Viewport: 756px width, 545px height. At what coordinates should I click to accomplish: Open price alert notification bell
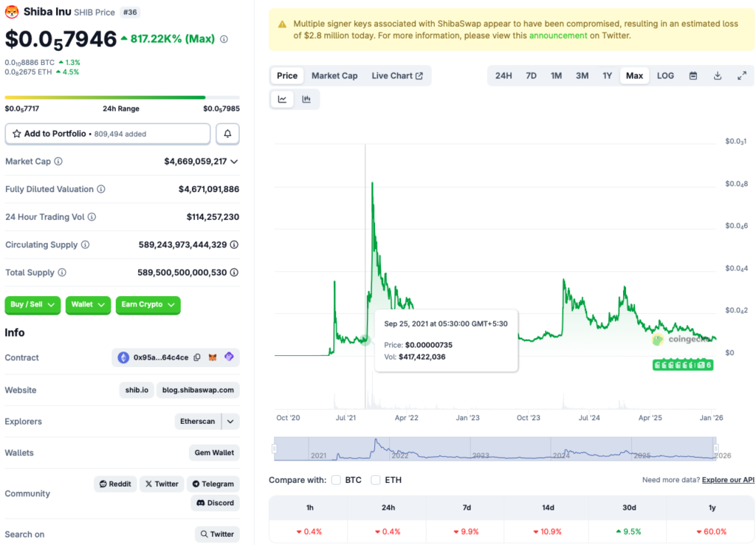(x=227, y=134)
